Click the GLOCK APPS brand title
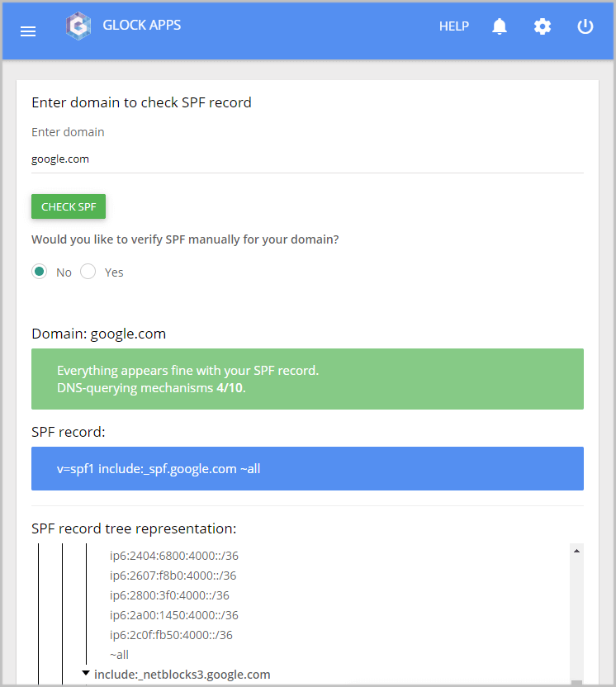This screenshot has height=687, width=616. click(x=141, y=26)
